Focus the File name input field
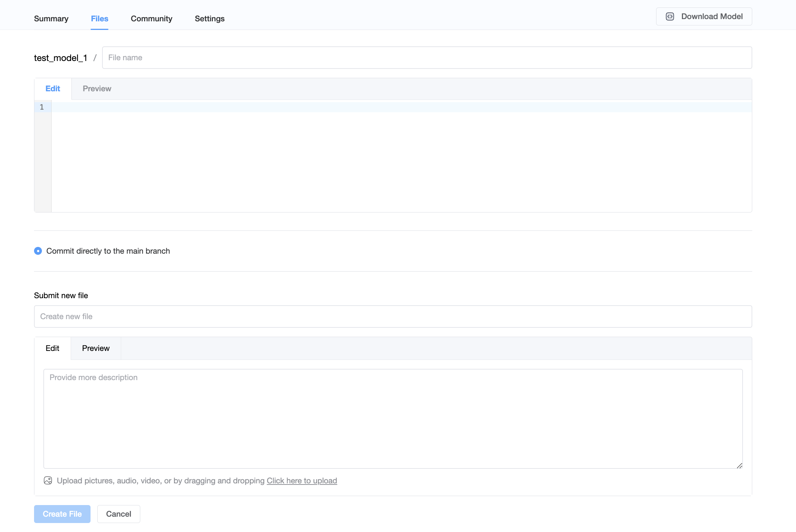 [x=426, y=58]
